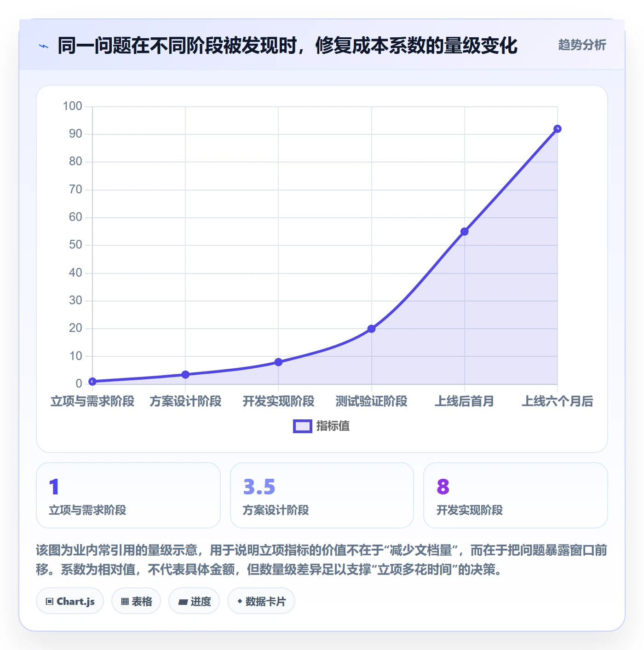
Task: Click the x-axis label 方案设计阶段
Action: (x=185, y=401)
